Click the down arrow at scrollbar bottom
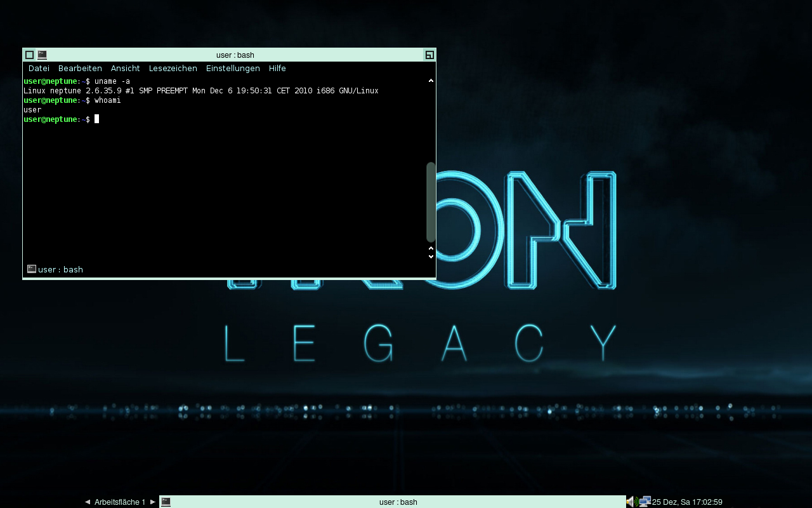Image resolution: width=812 pixels, height=508 pixels. [431, 257]
